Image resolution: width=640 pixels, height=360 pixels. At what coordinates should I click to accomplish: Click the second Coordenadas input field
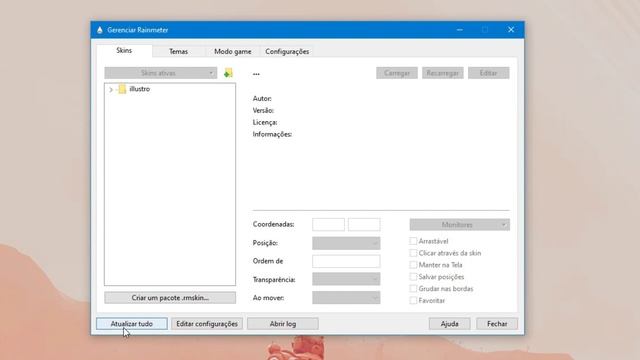[x=364, y=224]
